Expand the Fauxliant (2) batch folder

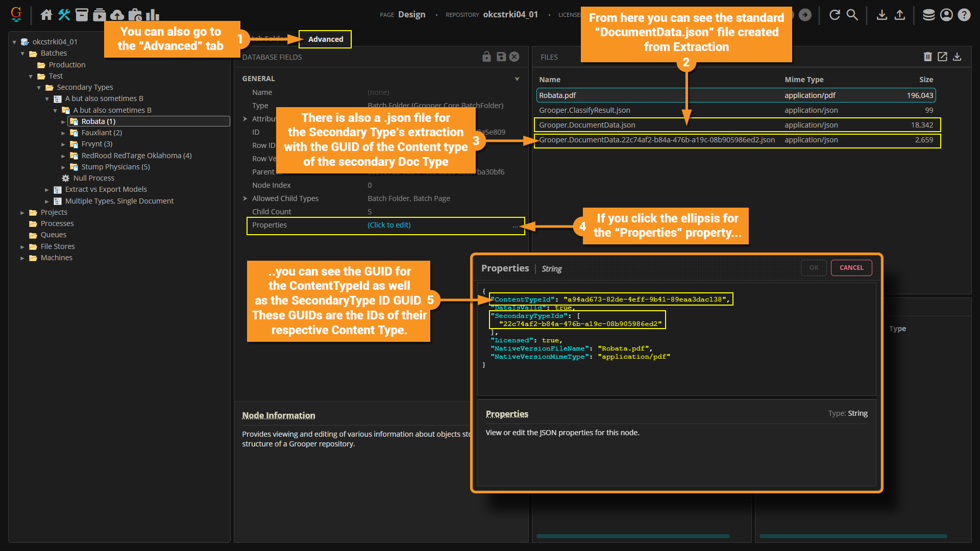(63, 133)
